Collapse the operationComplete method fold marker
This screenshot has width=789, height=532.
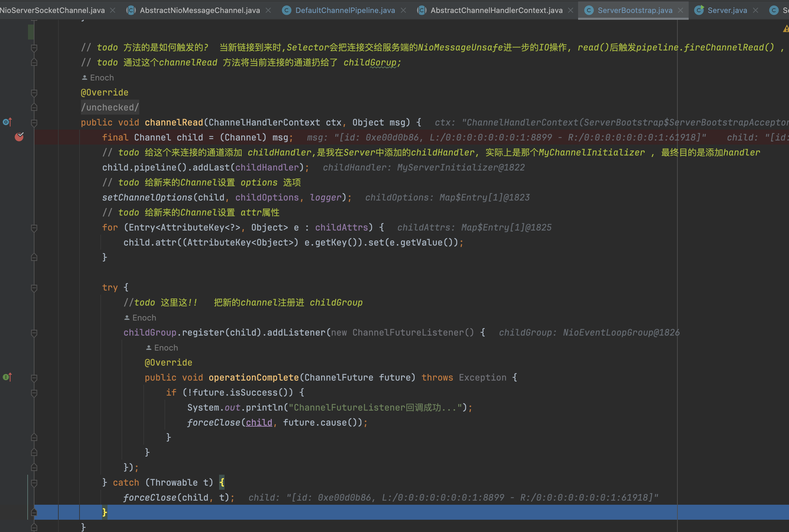click(34, 378)
